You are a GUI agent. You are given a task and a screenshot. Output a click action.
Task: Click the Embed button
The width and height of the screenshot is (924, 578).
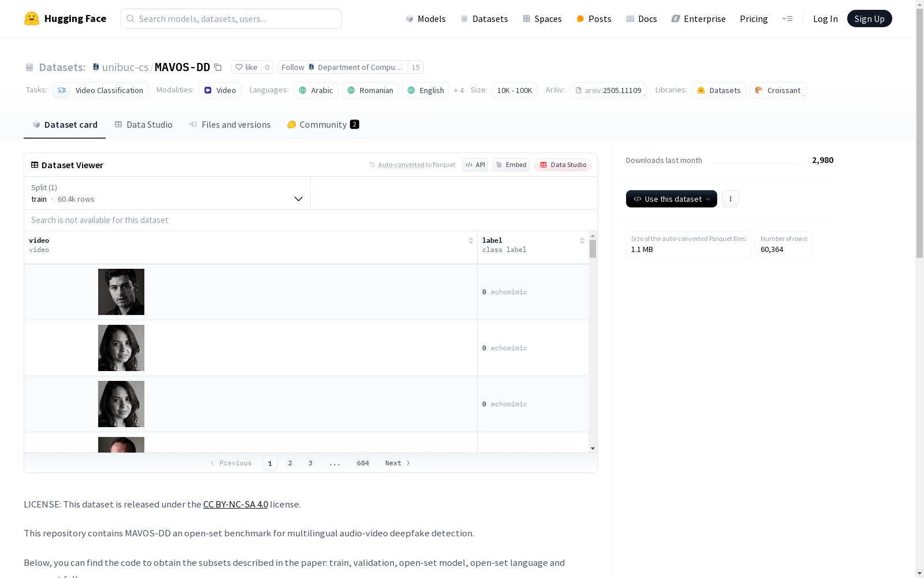(511, 165)
